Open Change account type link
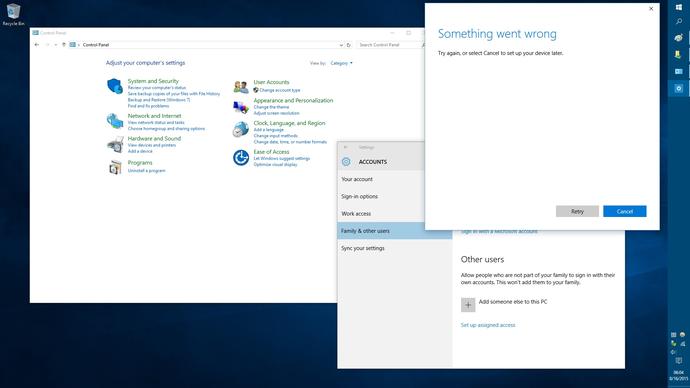The width and height of the screenshot is (690, 388). (x=279, y=90)
